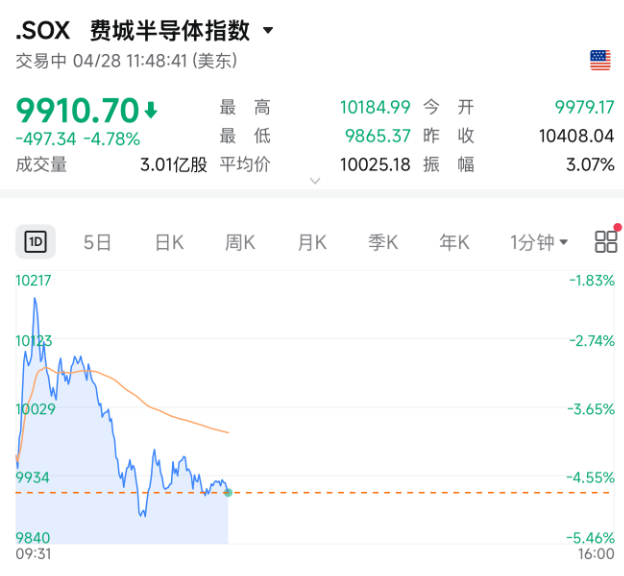Select the 年K chart tab
Screen dimensions: 624x576
[x=455, y=242]
